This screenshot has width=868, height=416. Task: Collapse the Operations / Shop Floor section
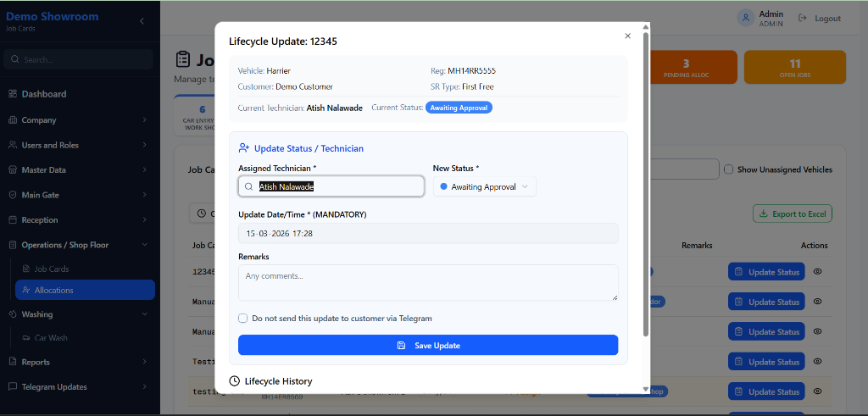(145, 245)
